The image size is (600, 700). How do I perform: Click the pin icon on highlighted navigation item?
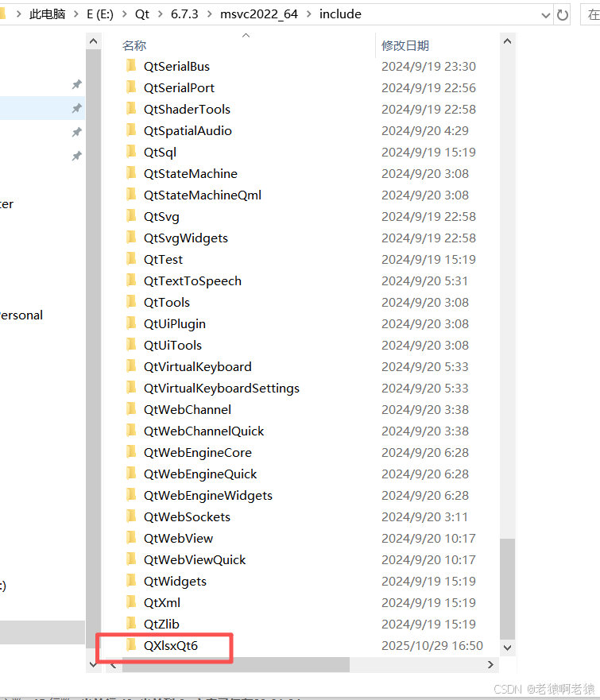pos(77,108)
